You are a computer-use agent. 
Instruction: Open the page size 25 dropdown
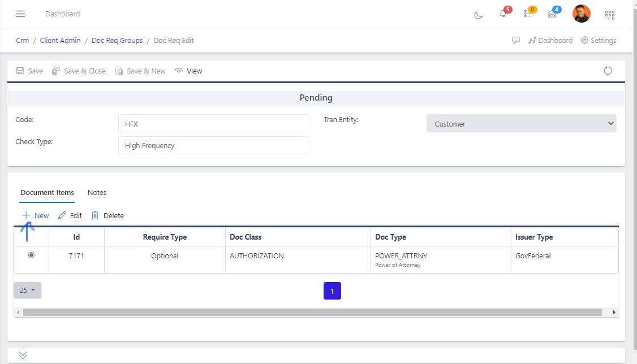coord(27,290)
